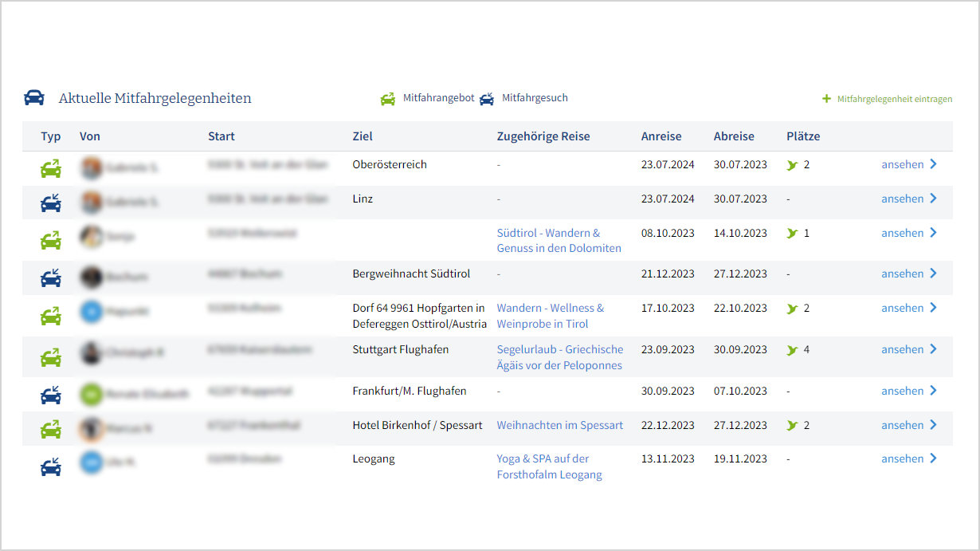Viewport: 980px width, 551px height.
Task: Click ansehen for the Bergweihnacht Südtirol ride
Action: click(902, 274)
